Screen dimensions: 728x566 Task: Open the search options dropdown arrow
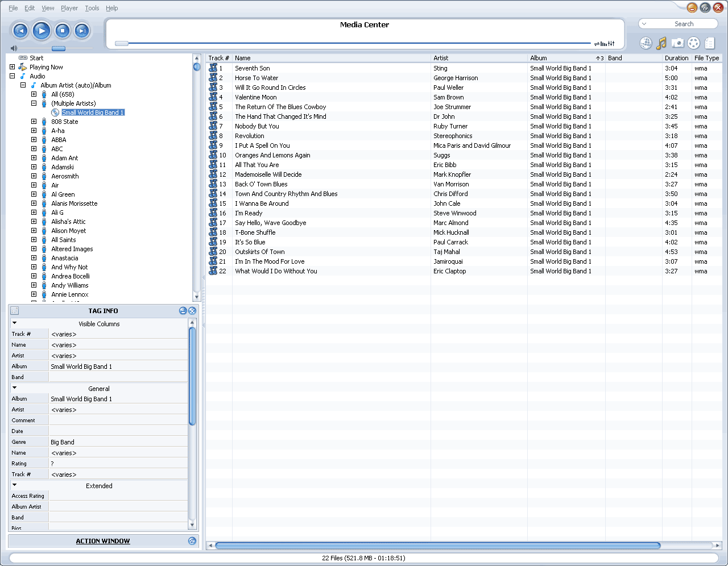644,24
